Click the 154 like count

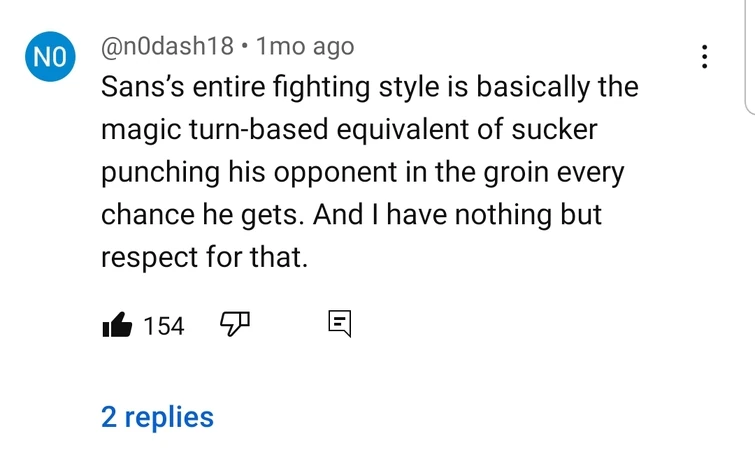click(x=164, y=325)
